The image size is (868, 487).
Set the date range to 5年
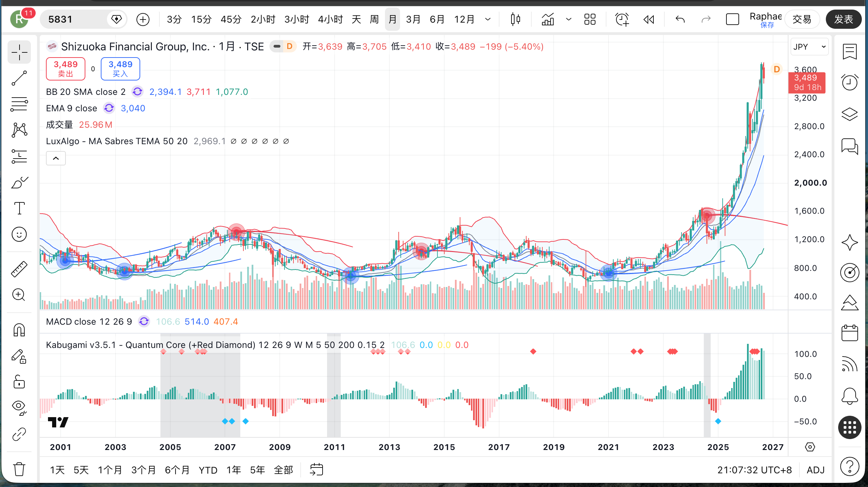(x=257, y=470)
